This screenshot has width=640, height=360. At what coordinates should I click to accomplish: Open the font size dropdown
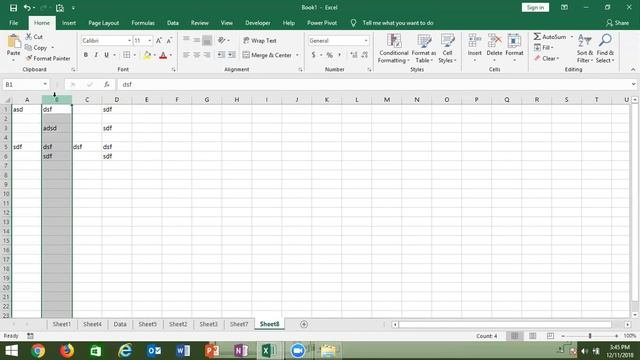click(150, 41)
